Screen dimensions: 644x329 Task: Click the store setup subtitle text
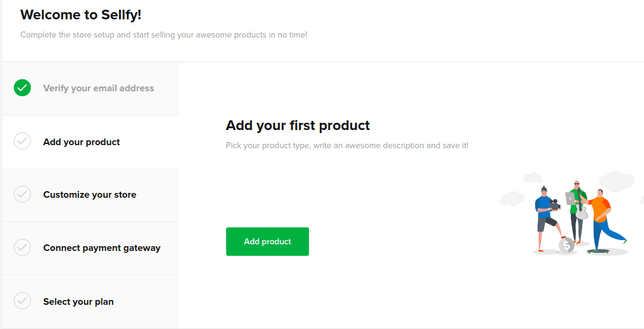point(164,35)
